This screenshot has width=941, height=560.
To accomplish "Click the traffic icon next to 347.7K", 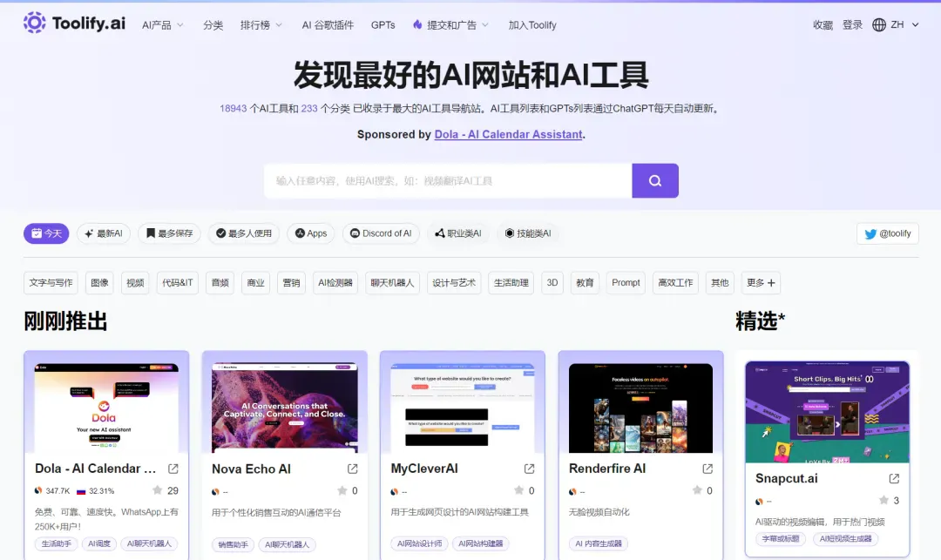I will point(38,490).
